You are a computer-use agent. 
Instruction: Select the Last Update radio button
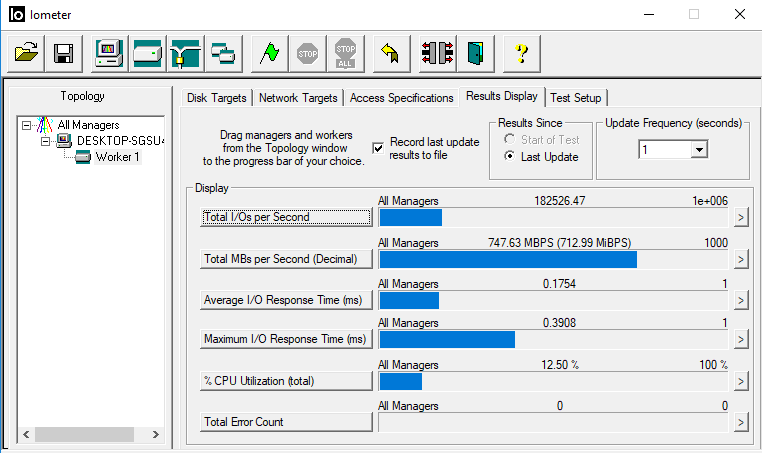pyautogui.click(x=509, y=157)
